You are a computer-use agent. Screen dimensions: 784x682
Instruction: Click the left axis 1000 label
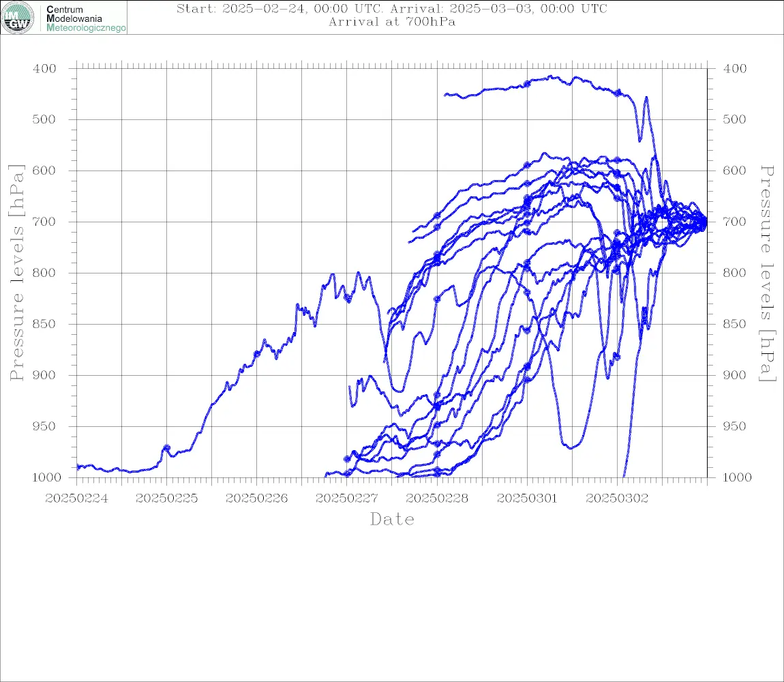(x=46, y=477)
